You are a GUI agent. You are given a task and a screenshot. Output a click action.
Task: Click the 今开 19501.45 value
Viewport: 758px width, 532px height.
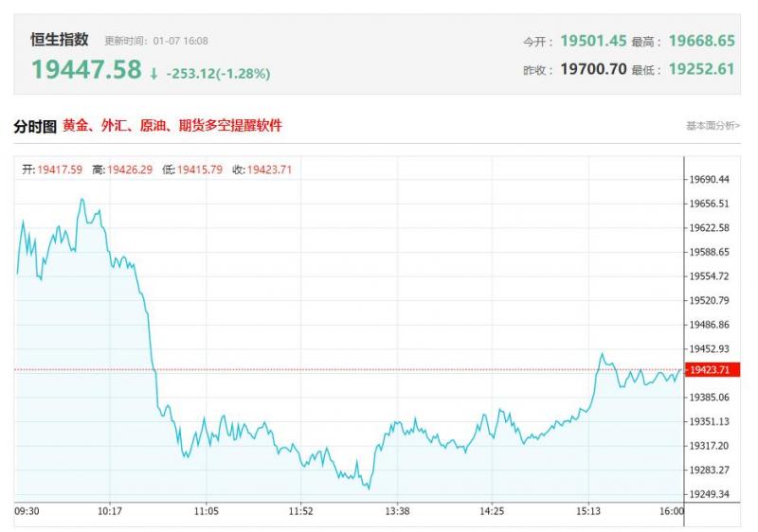tap(593, 41)
